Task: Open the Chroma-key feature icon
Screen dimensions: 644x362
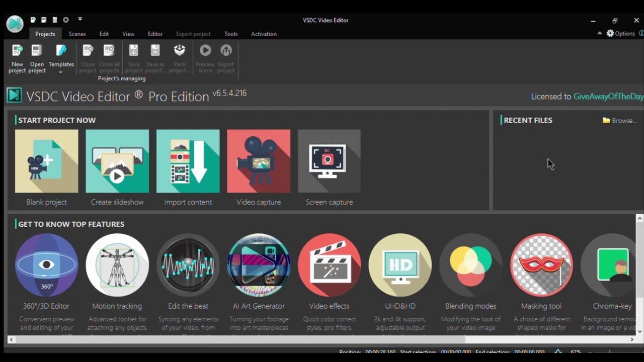Action: pyautogui.click(x=608, y=265)
